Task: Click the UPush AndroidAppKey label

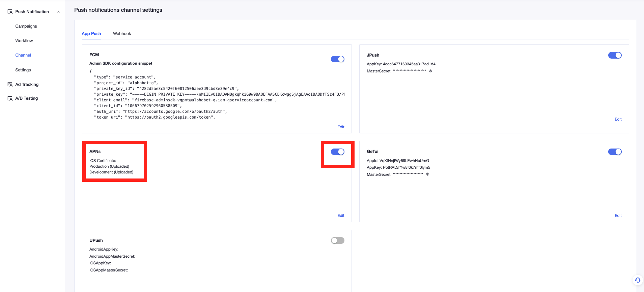Action: click(104, 249)
